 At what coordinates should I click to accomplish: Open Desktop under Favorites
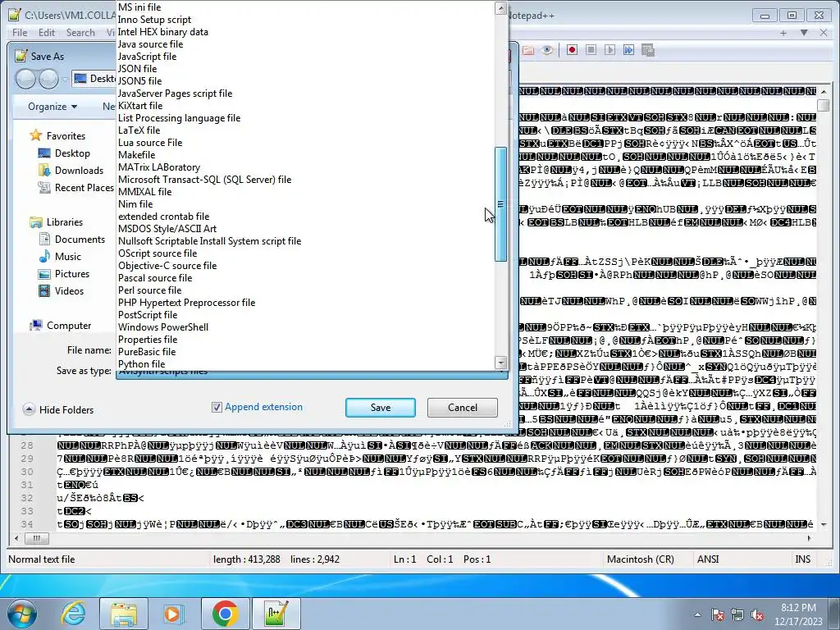click(x=72, y=153)
